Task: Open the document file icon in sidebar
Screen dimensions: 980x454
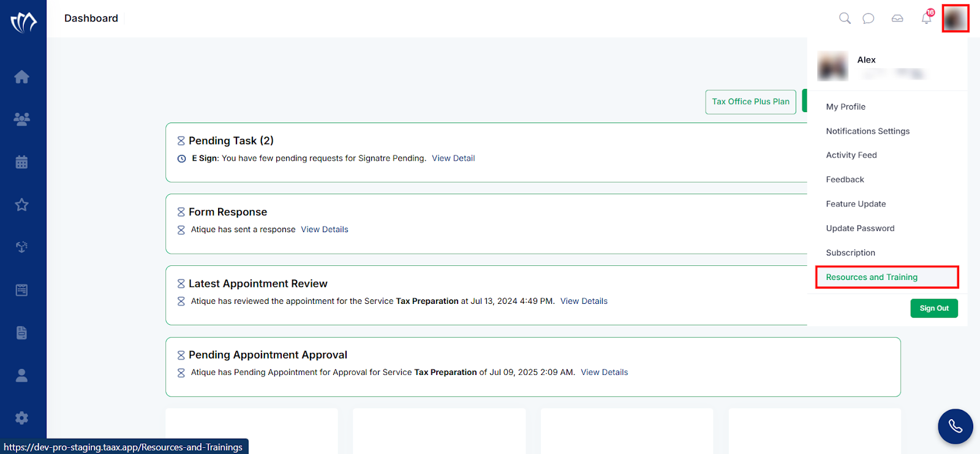Action: 22,333
